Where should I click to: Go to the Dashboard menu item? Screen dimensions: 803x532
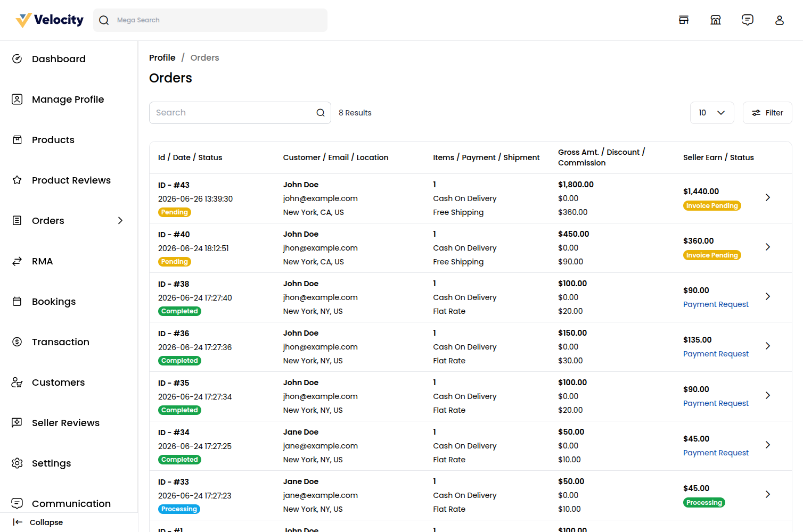point(69,59)
